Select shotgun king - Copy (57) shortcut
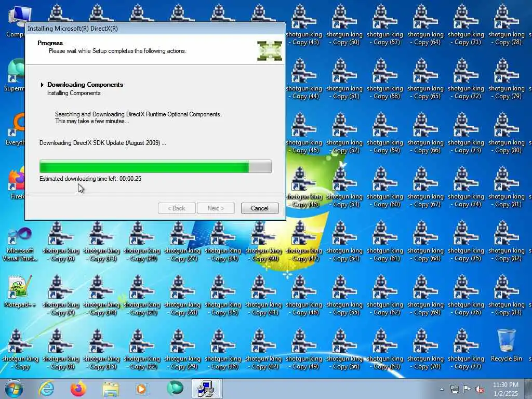Viewport: 532px width, 399px height. click(385, 25)
